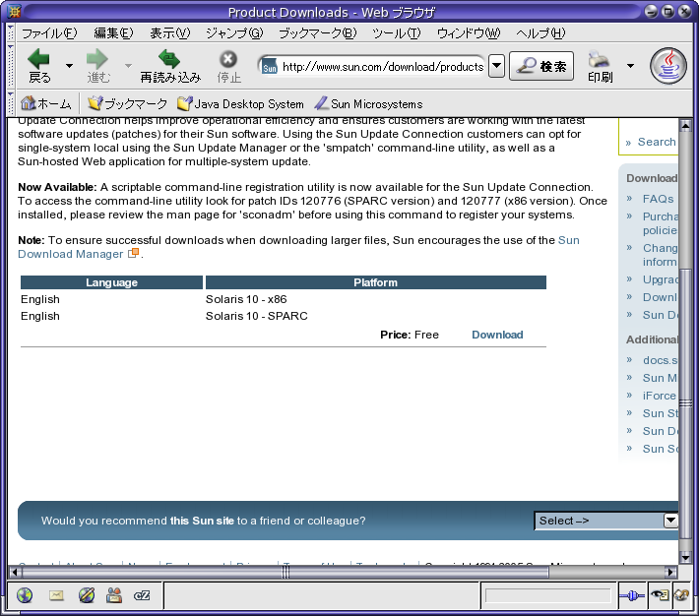This screenshot has width=699, height=616.
Task: Open the FAQs sidebar link
Action: click(x=658, y=199)
